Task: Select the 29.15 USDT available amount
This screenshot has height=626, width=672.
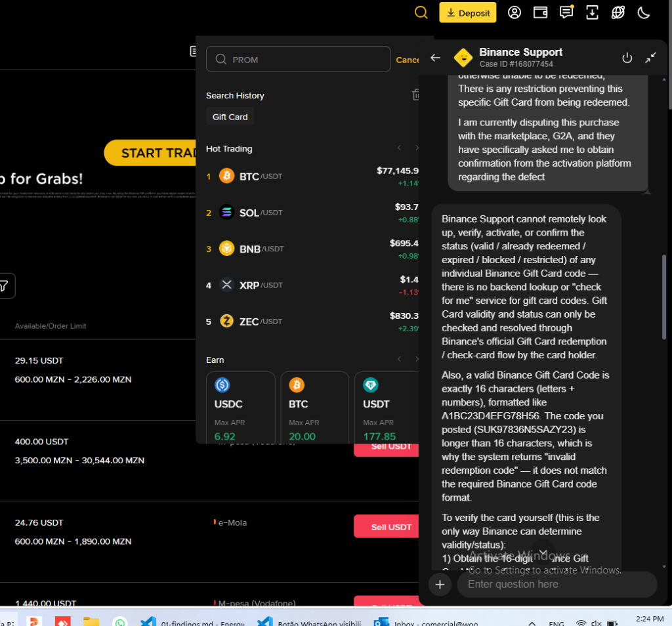Action: tap(39, 360)
